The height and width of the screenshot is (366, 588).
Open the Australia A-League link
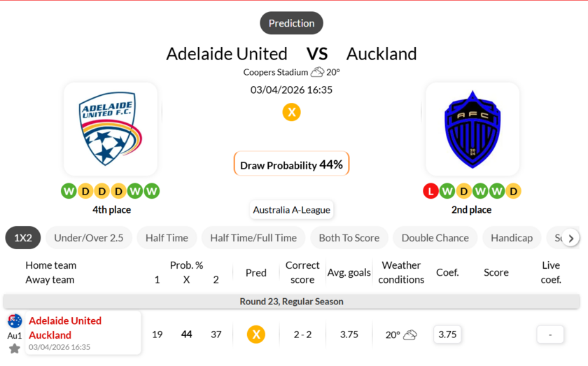point(291,210)
